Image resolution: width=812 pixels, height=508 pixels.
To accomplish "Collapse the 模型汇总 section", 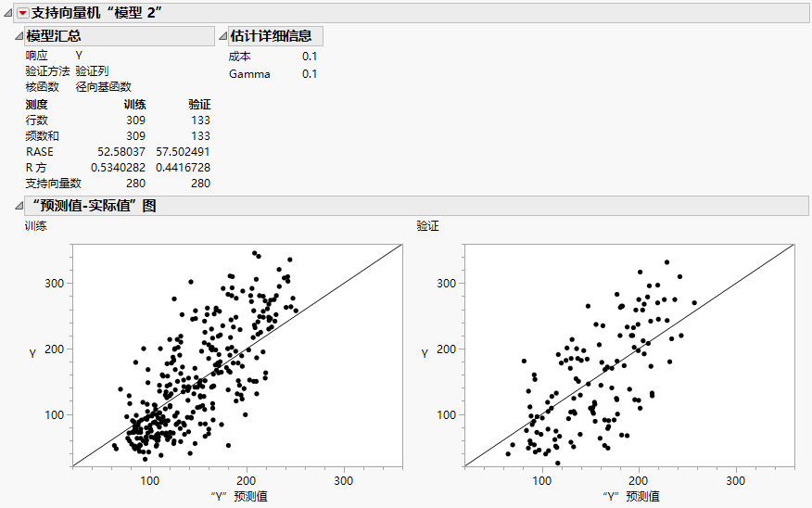I will pos(19,36).
